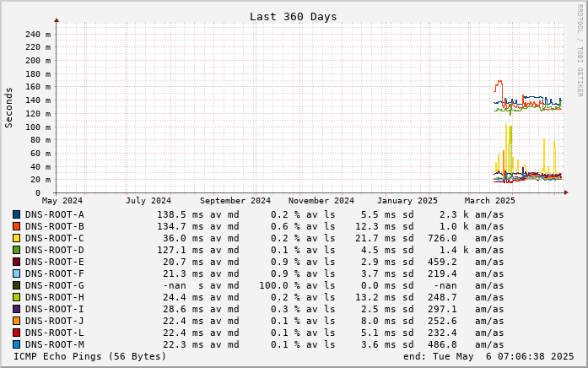Click the '20 m' y-axis tick label
The height and width of the screenshot is (368, 588).
coord(40,180)
